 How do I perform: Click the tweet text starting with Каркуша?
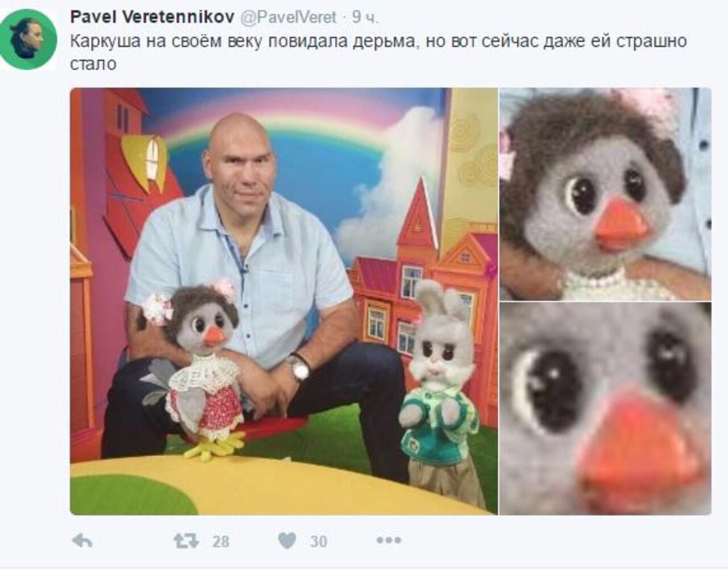click(x=378, y=52)
